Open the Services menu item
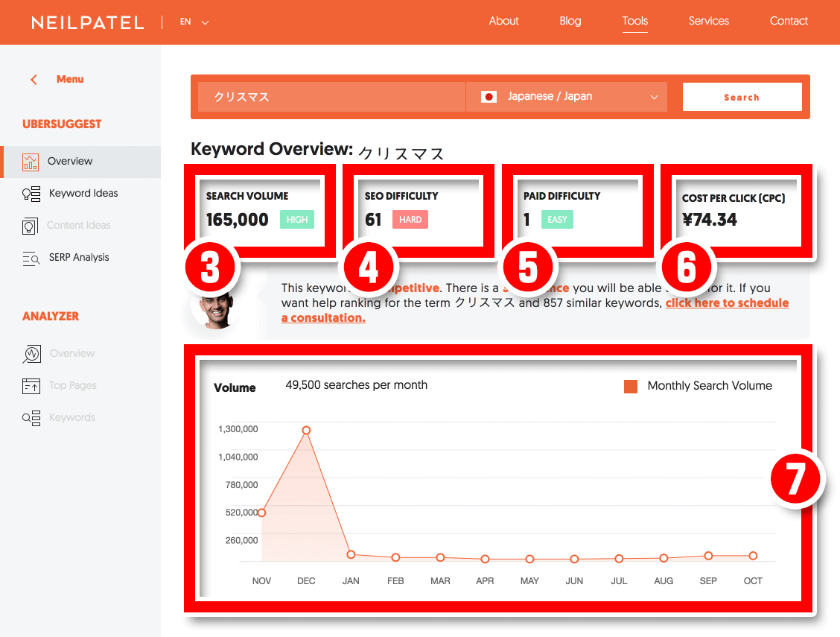This screenshot has height=637, width=840. tap(709, 21)
